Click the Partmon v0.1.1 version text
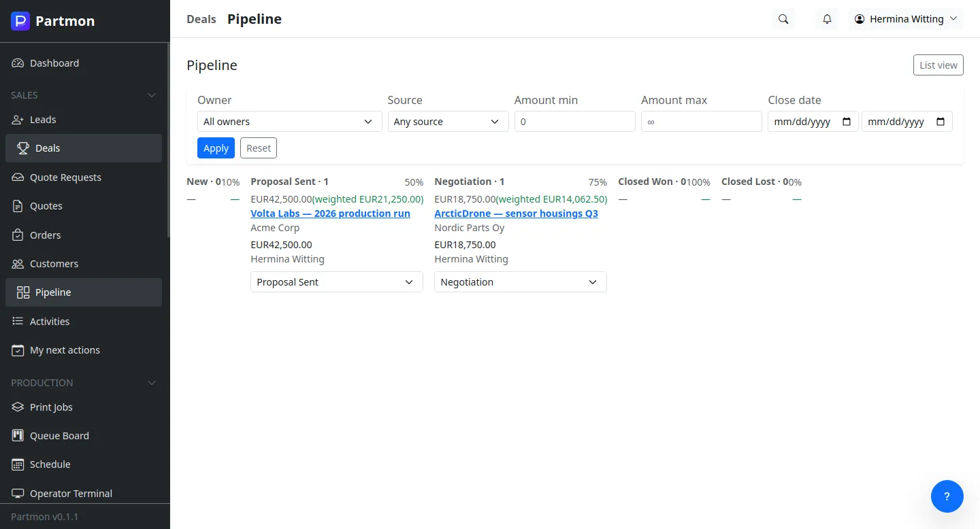The image size is (980, 529). tap(45, 517)
